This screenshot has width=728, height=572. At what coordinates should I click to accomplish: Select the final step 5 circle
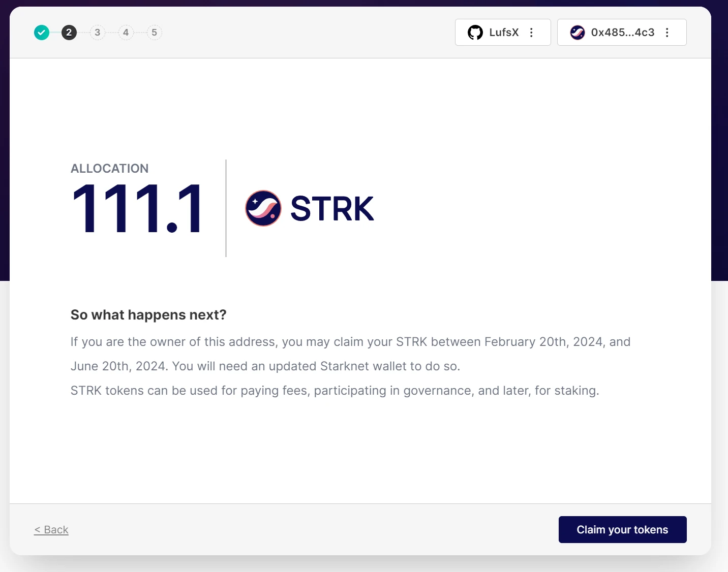point(155,33)
